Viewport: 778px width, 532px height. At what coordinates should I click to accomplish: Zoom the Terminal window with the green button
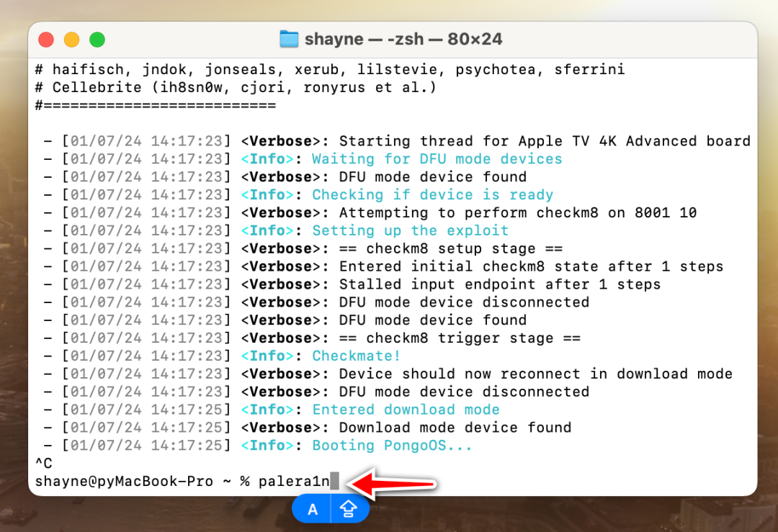pos(97,39)
